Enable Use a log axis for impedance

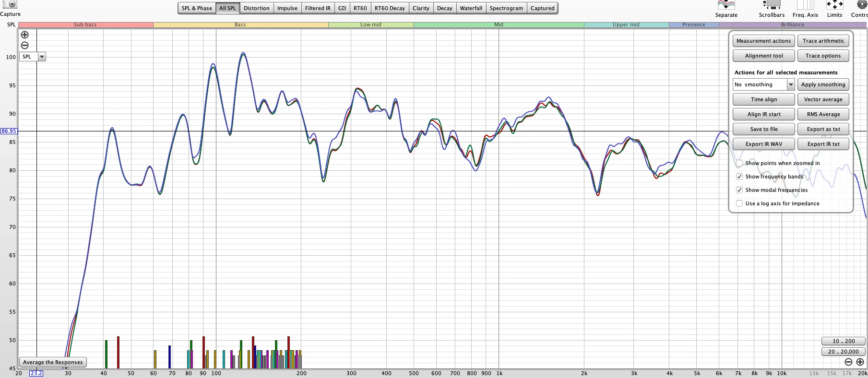pyautogui.click(x=739, y=203)
